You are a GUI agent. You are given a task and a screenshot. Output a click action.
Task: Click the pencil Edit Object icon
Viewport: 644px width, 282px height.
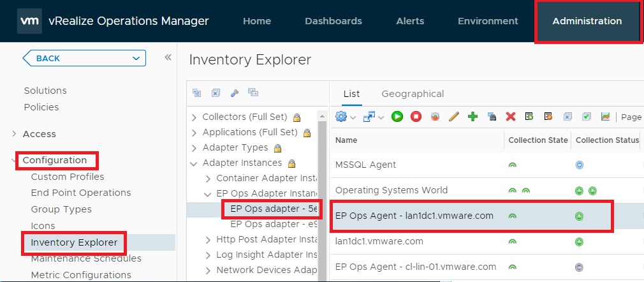click(453, 117)
